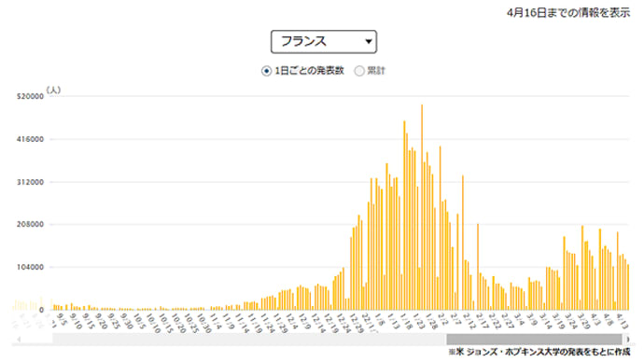Click the 208000 y-axis label

30,225
